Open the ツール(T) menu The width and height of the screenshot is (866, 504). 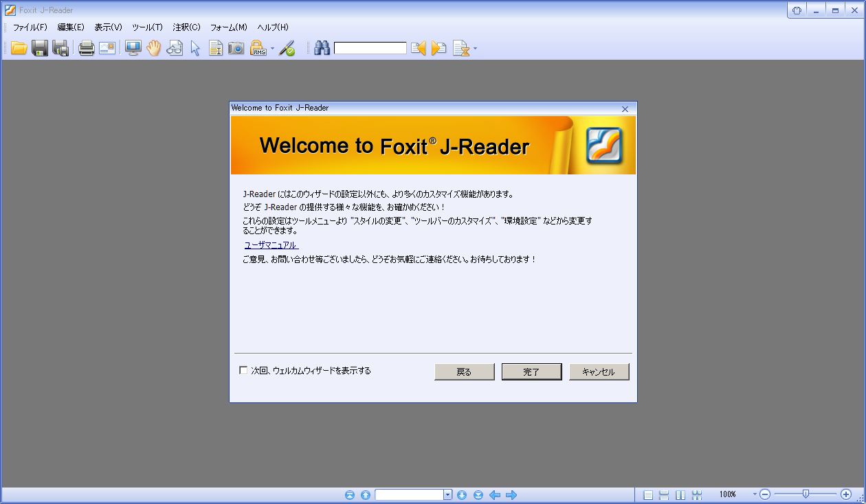point(147,27)
